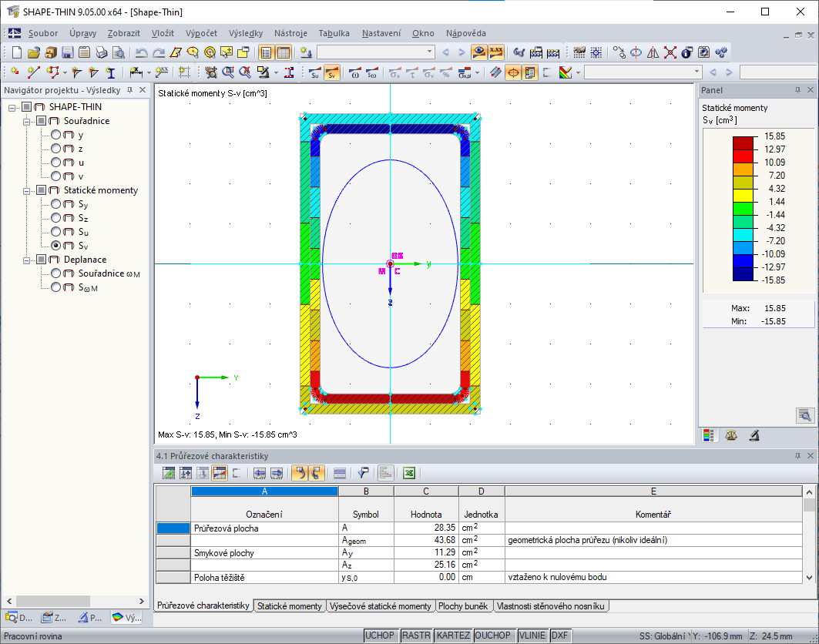Screen dimensions: 819x644
Task: Toggle the Su static moment toolbar icon
Action: [x=314, y=73]
